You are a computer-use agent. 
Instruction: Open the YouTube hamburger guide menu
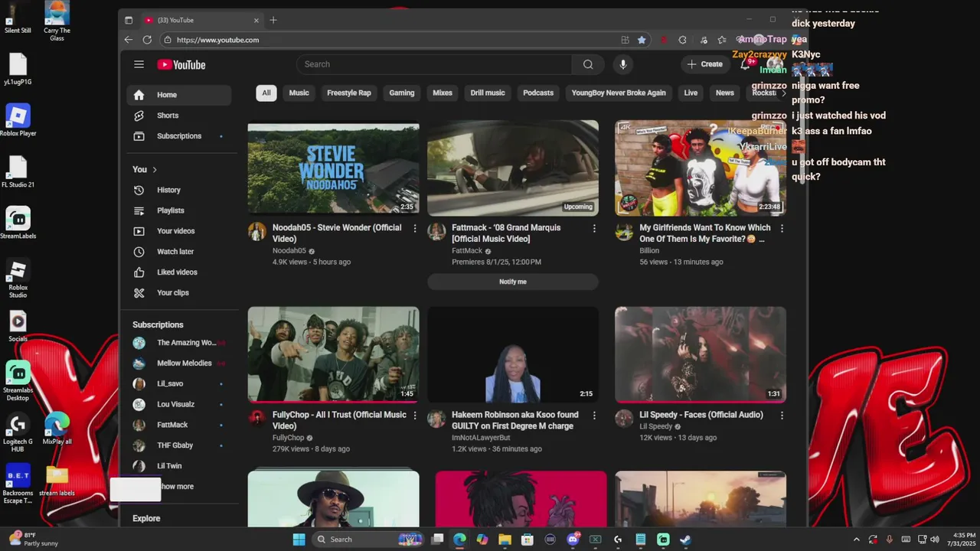click(x=139, y=64)
